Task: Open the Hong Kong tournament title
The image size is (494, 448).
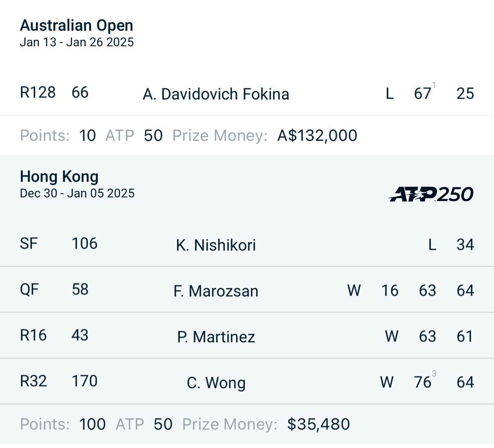Action: [59, 176]
